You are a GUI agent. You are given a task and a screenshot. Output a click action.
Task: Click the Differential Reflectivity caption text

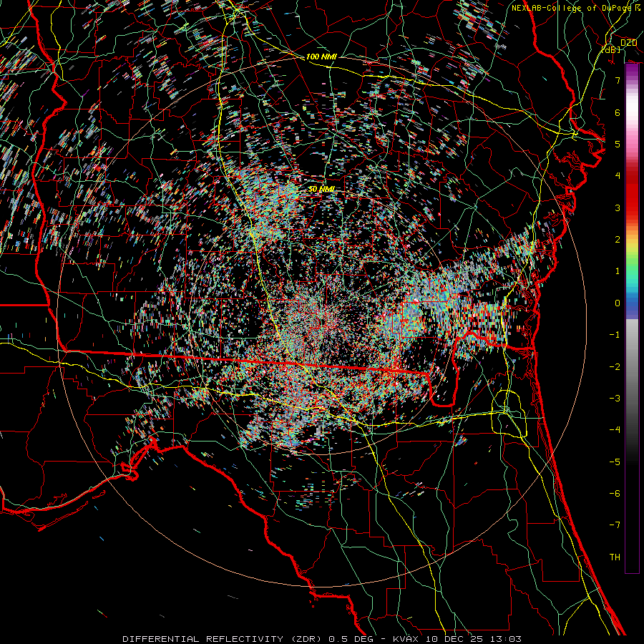tap(322, 639)
